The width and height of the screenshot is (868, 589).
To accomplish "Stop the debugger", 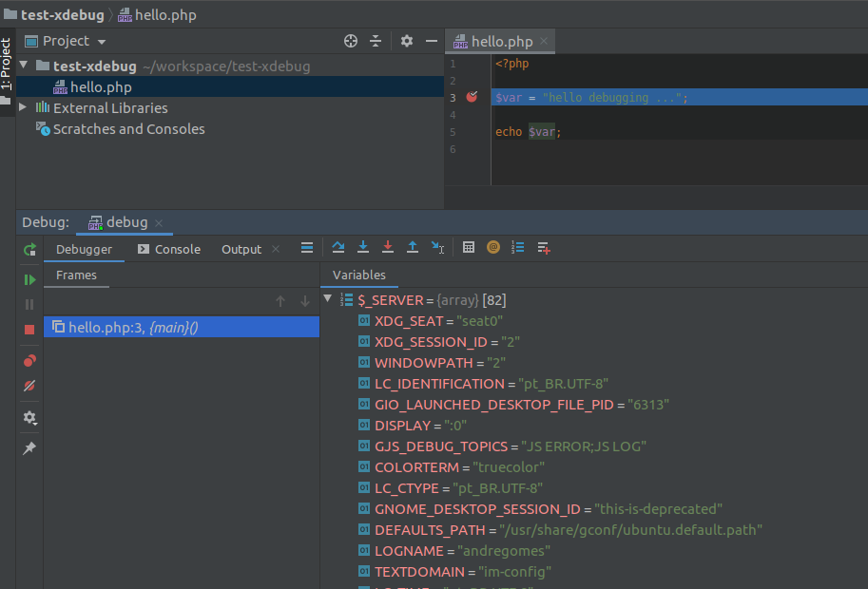I will [x=28, y=328].
